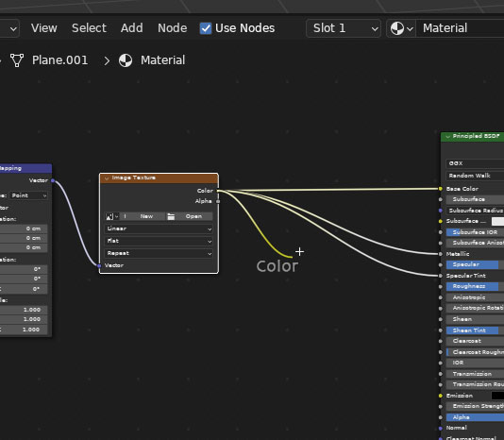The image size is (504, 440).
Task: Click the Sheen Tint slider
Action: 475,330
